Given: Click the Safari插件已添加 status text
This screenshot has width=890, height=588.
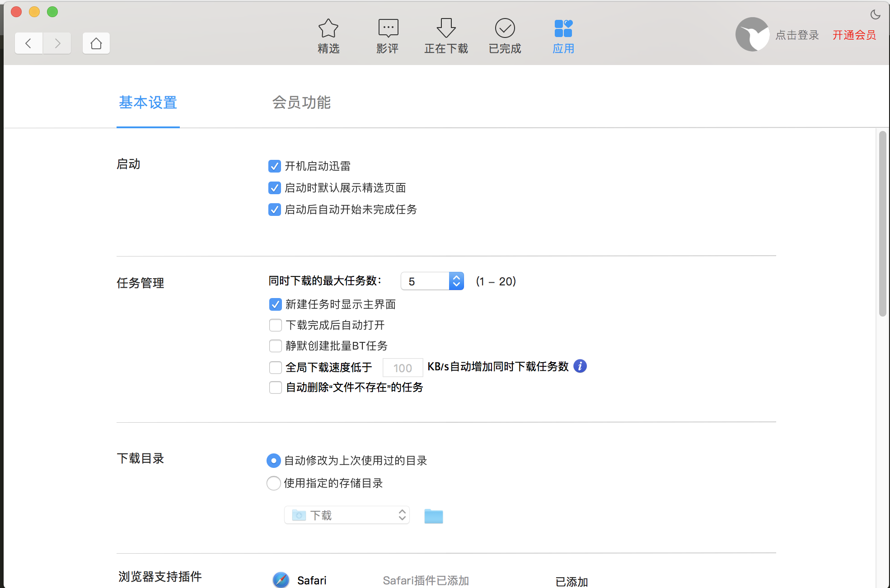Looking at the screenshot, I should 426,580.
